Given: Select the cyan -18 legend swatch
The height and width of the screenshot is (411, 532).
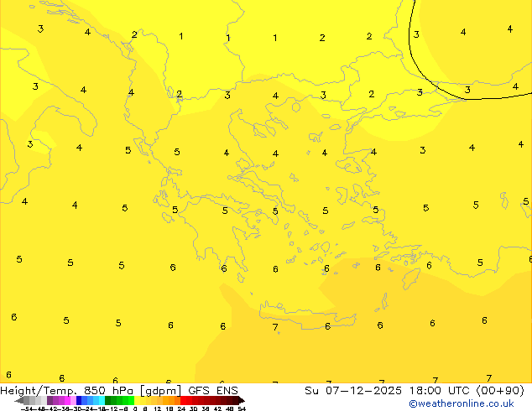Looking at the screenshot, I should tap(102, 400).
